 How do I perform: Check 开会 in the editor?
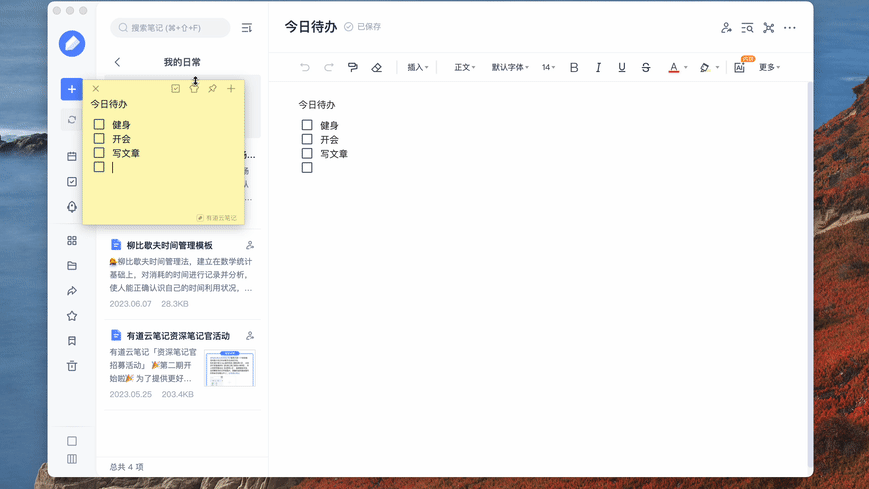point(307,139)
